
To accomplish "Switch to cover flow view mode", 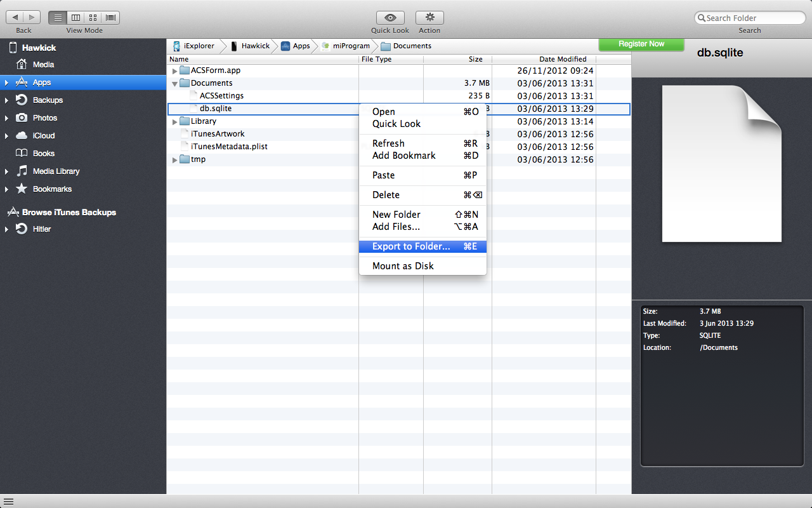I will (x=111, y=18).
